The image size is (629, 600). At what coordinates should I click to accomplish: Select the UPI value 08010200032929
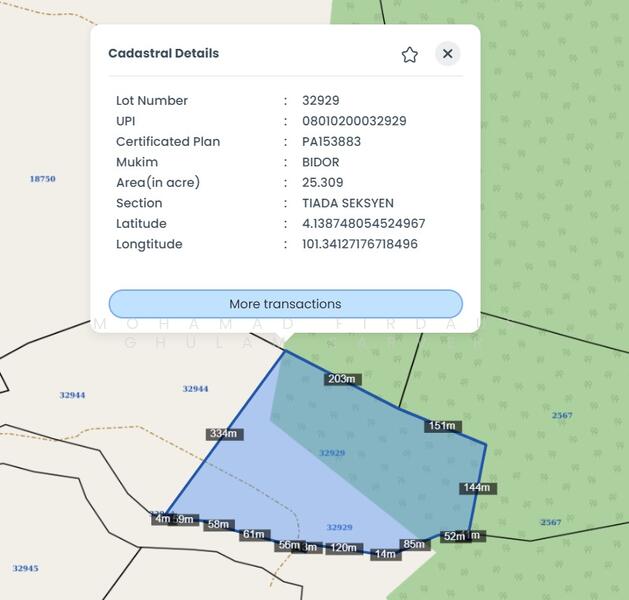coord(354,121)
